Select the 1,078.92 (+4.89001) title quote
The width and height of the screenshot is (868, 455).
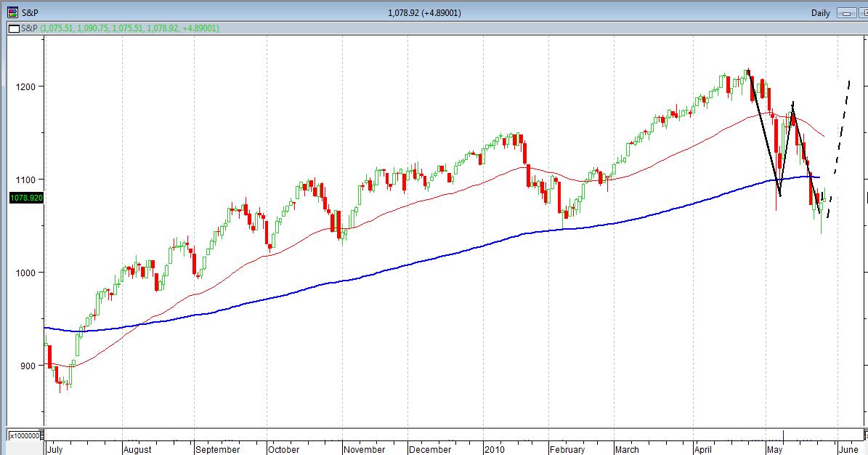coord(424,13)
